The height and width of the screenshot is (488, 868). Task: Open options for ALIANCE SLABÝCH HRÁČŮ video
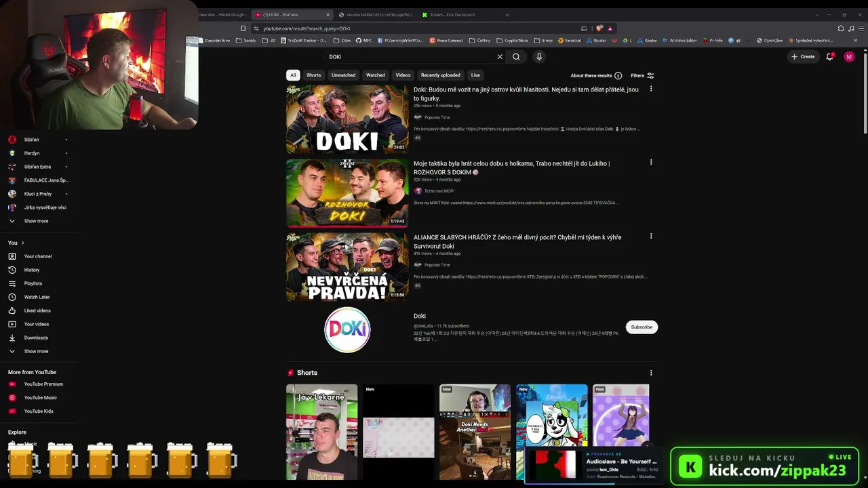(x=651, y=237)
